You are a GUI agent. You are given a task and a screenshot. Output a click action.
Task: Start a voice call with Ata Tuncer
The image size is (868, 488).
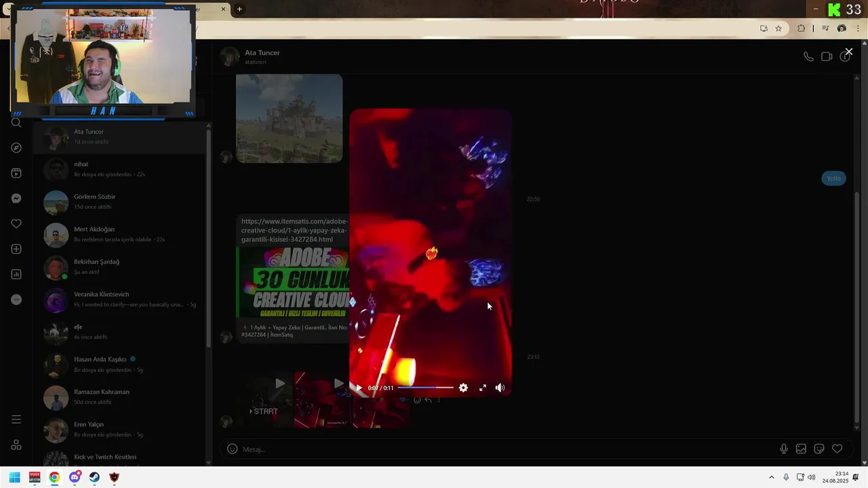(x=808, y=57)
